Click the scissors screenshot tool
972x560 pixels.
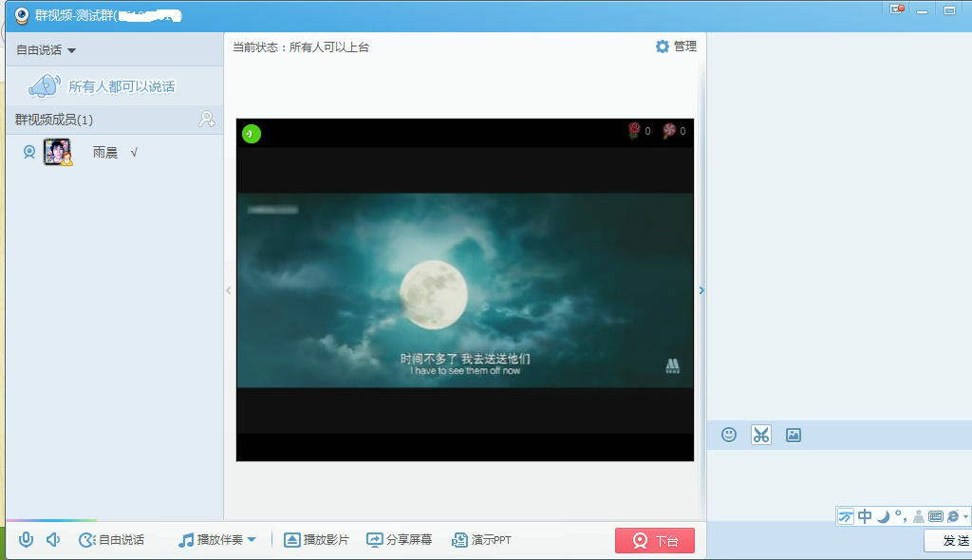[760, 435]
